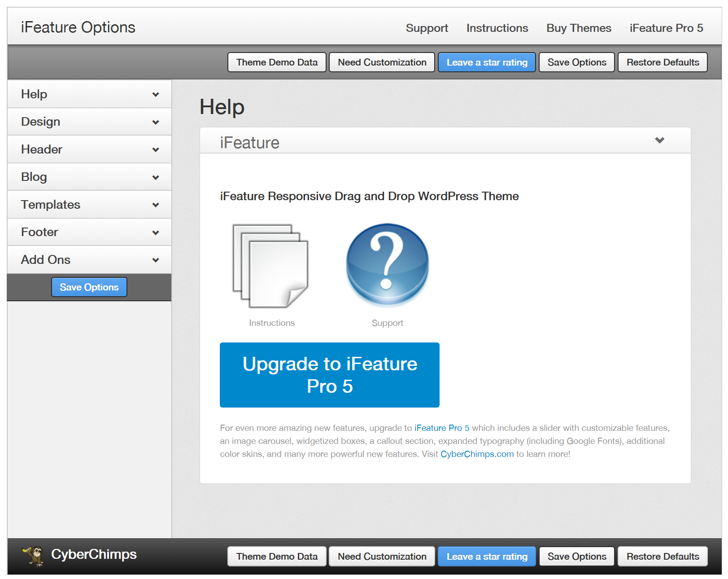
Task: Click the iFeature Options title
Action: point(78,27)
